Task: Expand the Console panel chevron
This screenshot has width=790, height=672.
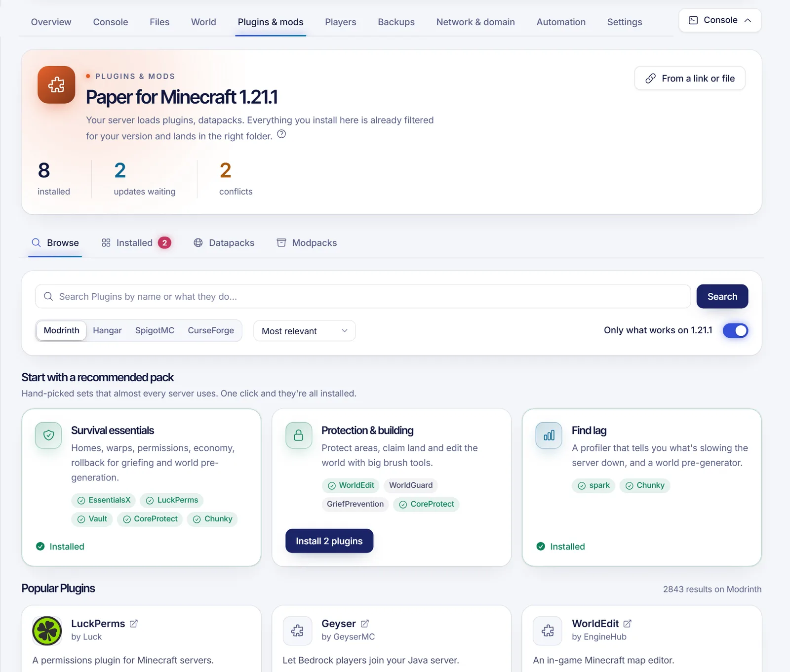Action: pos(748,20)
